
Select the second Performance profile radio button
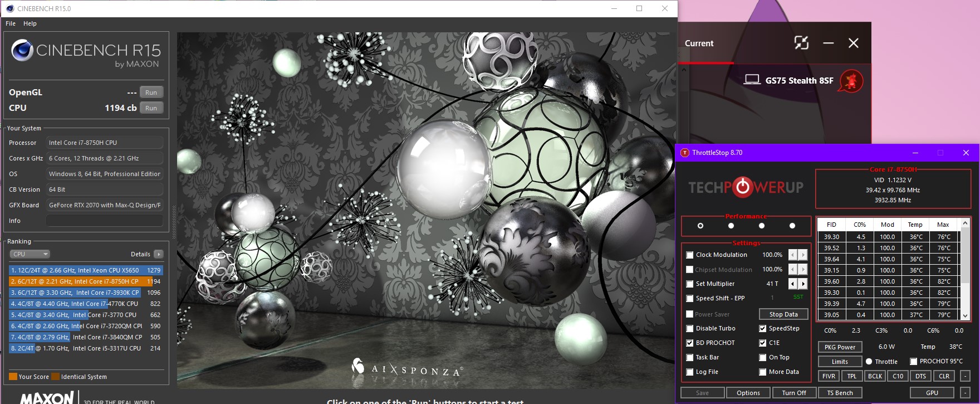[731, 226]
